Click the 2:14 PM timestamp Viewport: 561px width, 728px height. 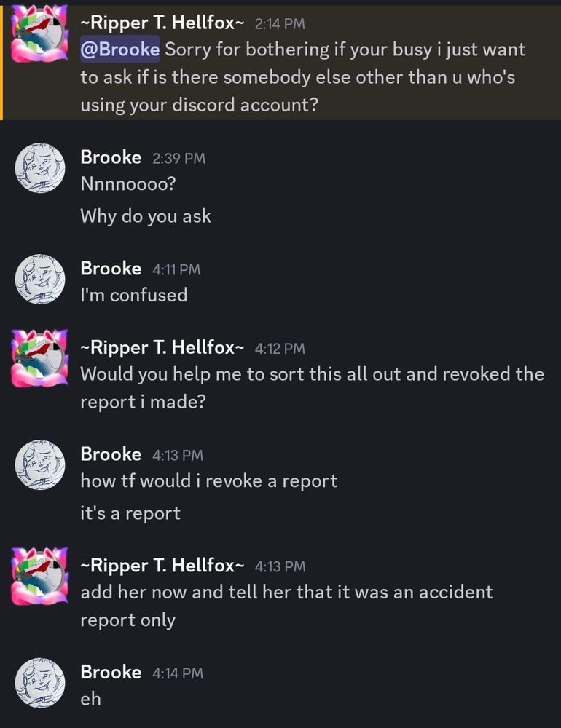(280, 24)
